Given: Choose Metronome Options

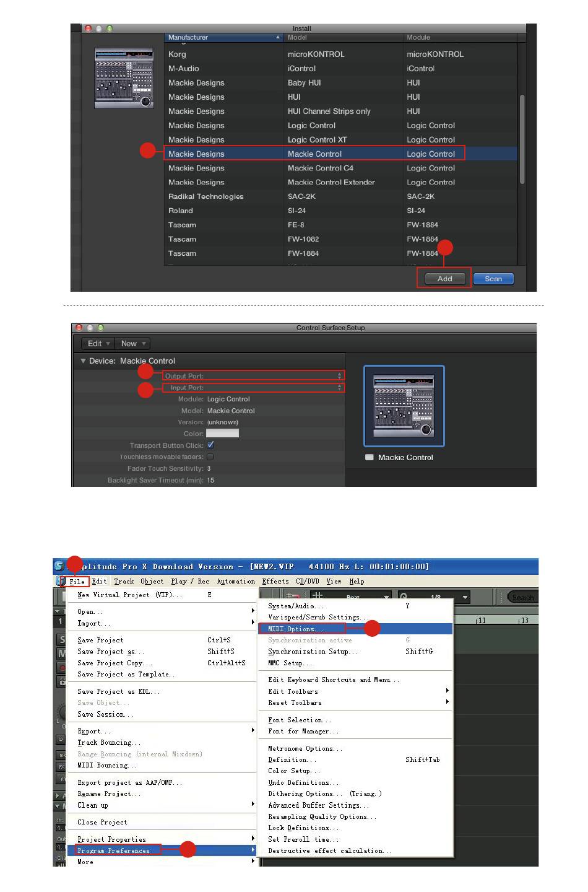Looking at the screenshot, I should (x=356, y=748).
